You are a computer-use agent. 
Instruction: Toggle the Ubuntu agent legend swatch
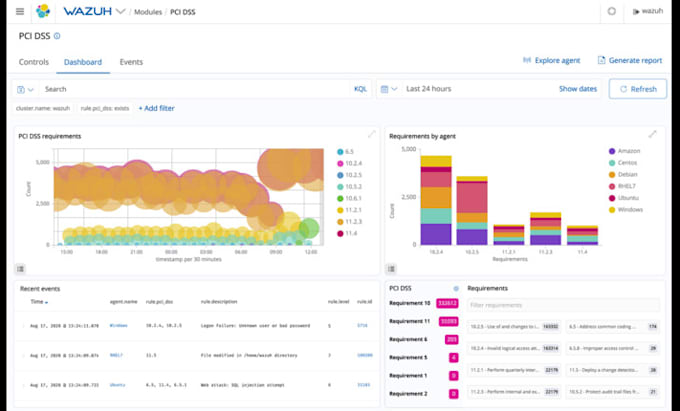coord(612,198)
